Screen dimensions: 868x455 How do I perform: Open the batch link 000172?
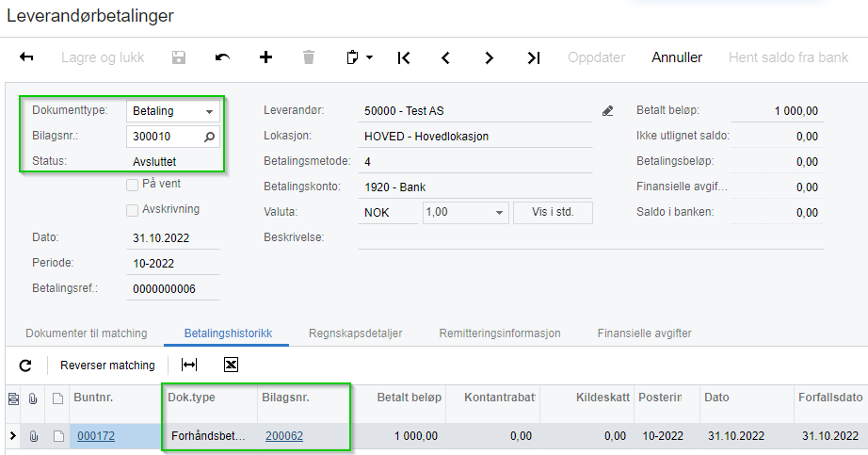click(x=96, y=436)
